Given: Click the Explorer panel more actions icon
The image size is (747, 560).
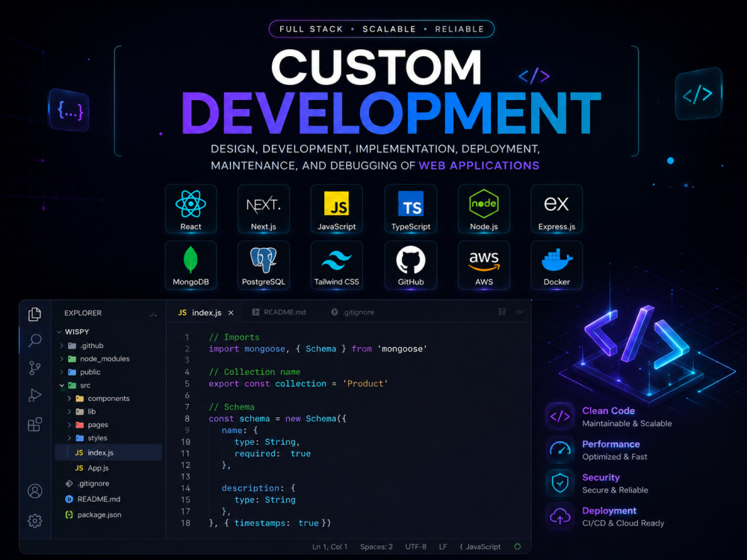Looking at the screenshot, I should 153,314.
